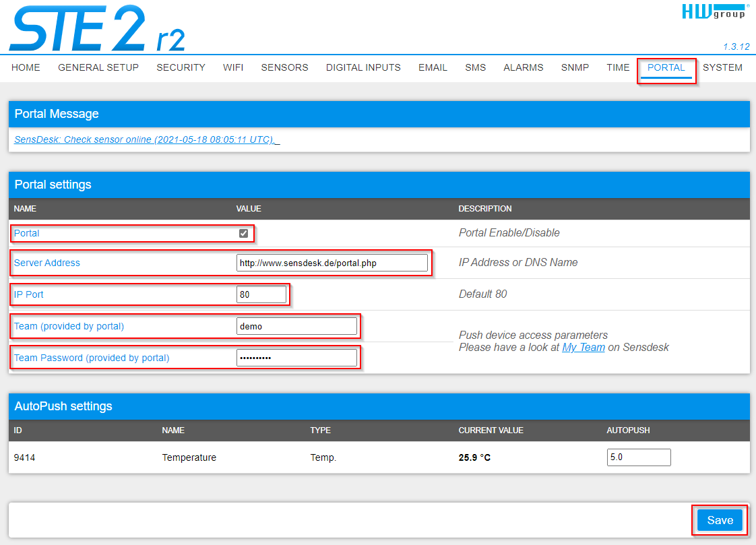Click the Temperature sensor name cell
756x545 pixels.
(189, 457)
